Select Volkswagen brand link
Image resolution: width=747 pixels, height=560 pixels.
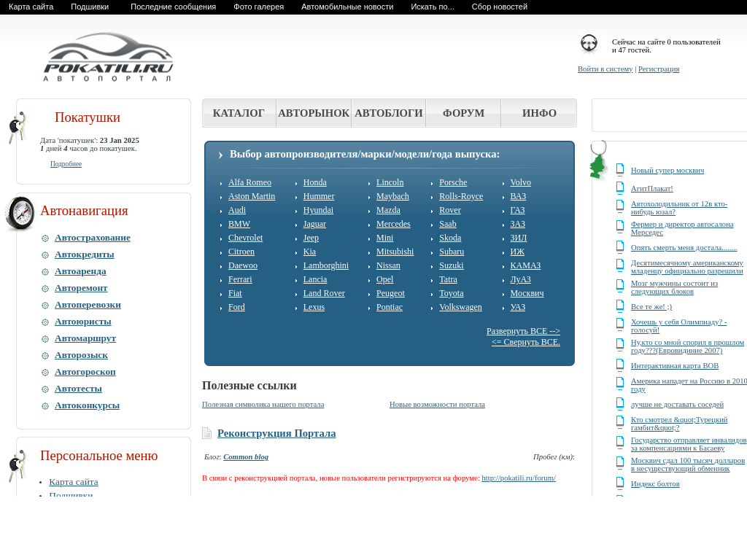click(x=460, y=307)
